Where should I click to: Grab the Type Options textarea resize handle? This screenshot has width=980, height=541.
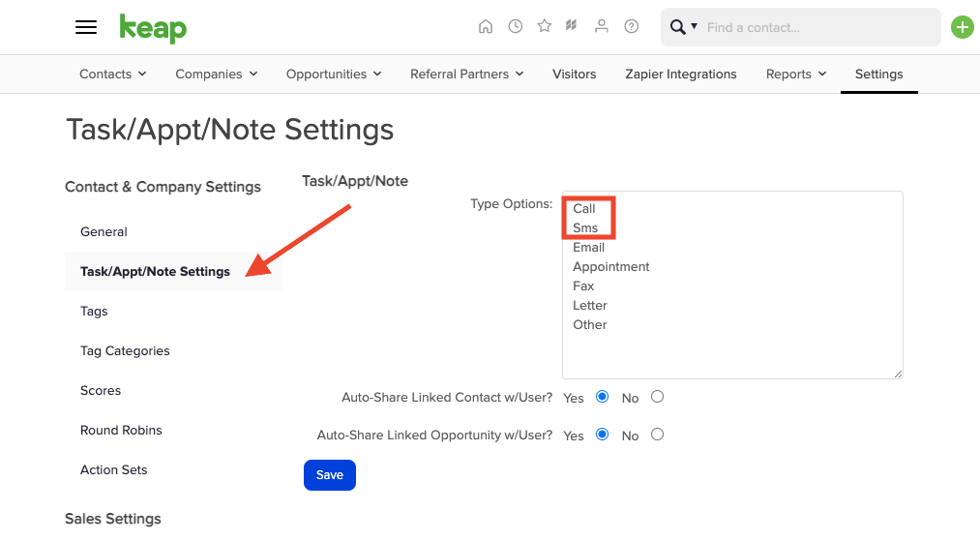tap(898, 374)
